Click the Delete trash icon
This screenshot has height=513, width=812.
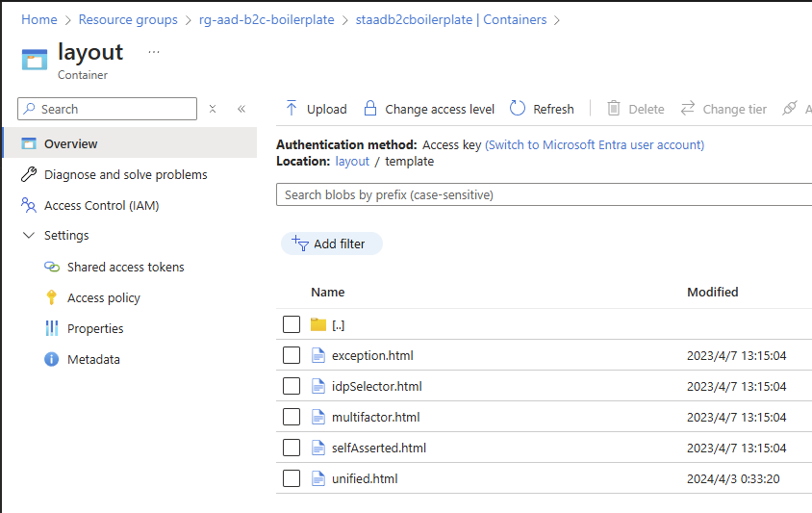pyautogui.click(x=614, y=109)
